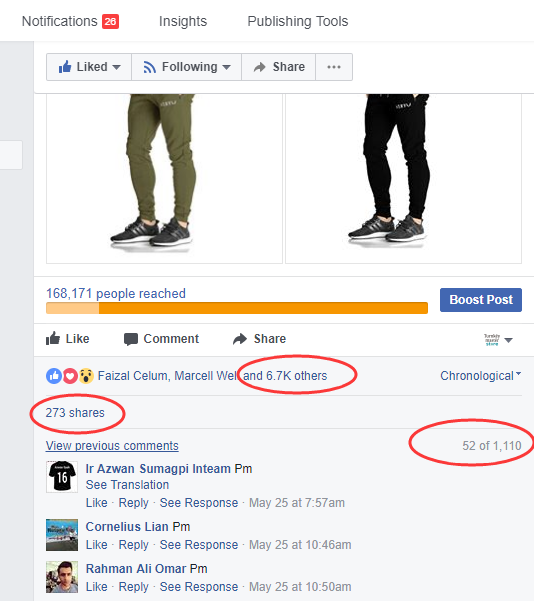The image size is (534, 601).
Task: Reply to Cornelius Lian's comment
Action: pos(133,545)
